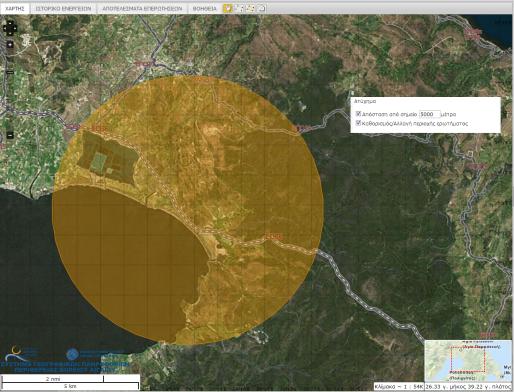The width and height of the screenshot is (514, 392).
Task: Toggle the distance from point checkbox
Action: pos(358,114)
